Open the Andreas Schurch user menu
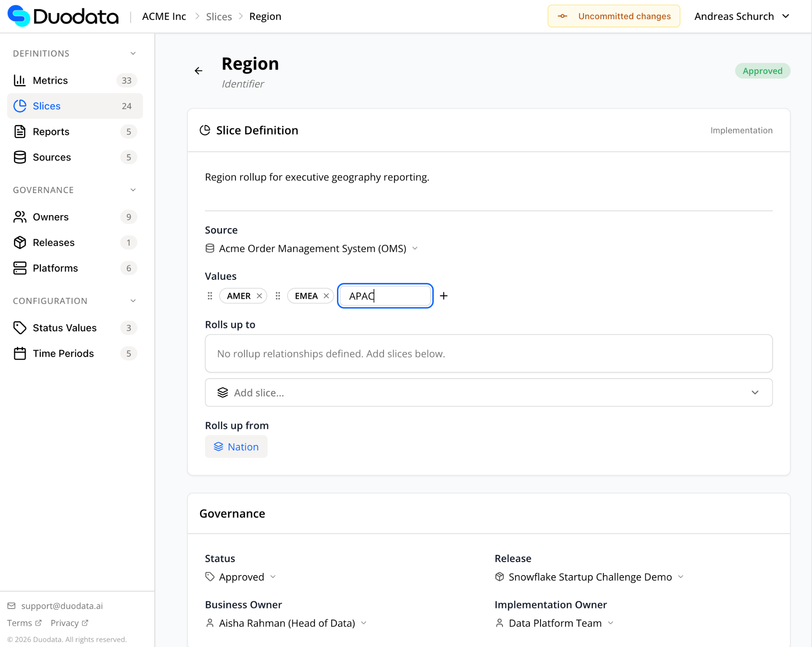The width and height of the screenshot is (812, 647). pyautogui.click(x=742, y=16)
